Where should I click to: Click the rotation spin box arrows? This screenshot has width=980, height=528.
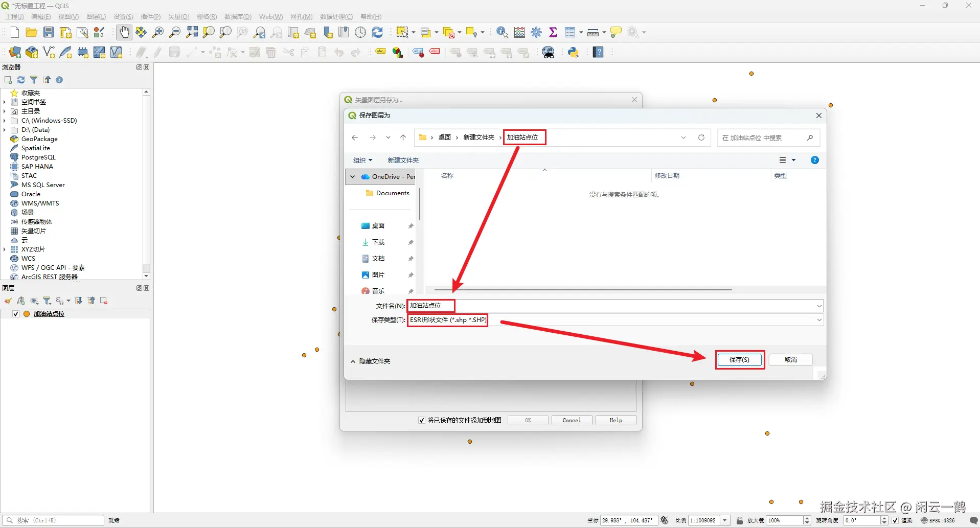[x=884, y=520]
